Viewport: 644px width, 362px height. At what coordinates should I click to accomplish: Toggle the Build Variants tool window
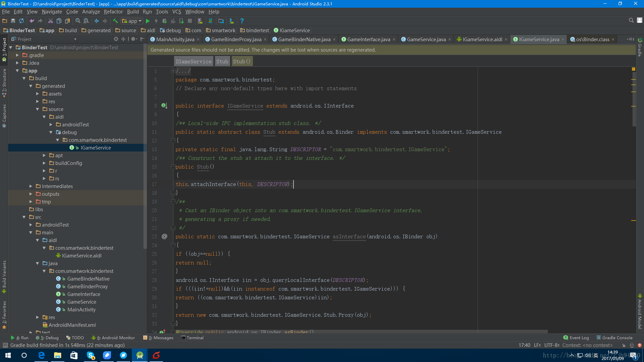(4, 277)
